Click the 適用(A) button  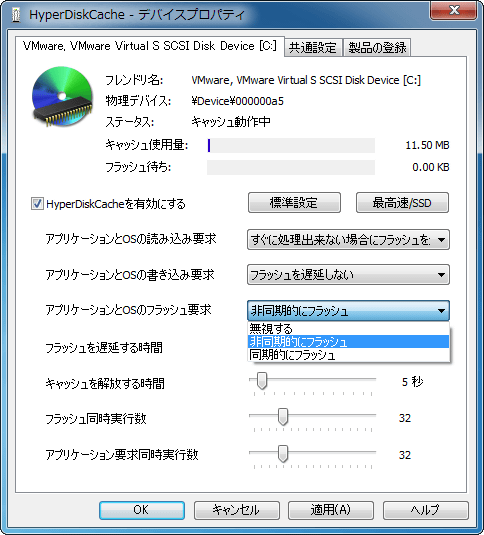(331, 510)
